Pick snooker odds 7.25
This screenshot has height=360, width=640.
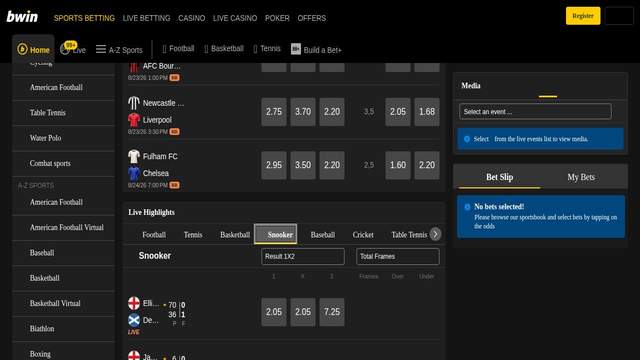pyautogui.click(x=332, y=312)
